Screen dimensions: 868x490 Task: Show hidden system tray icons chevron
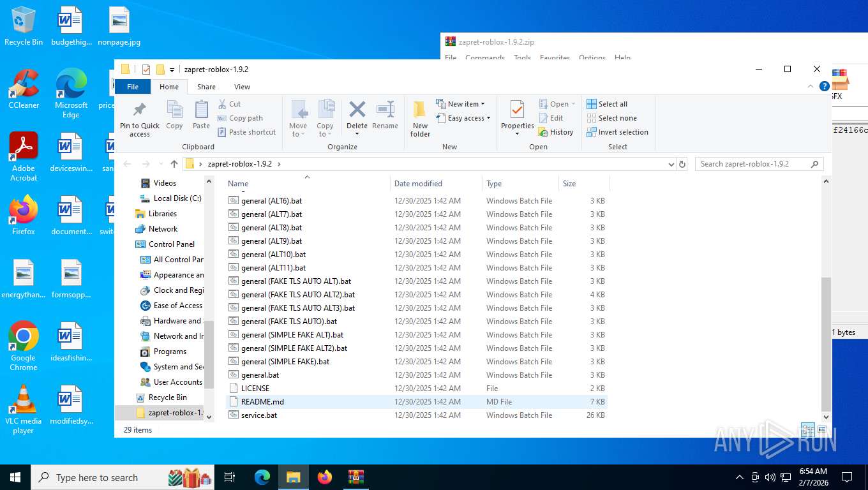pos(740,477)
